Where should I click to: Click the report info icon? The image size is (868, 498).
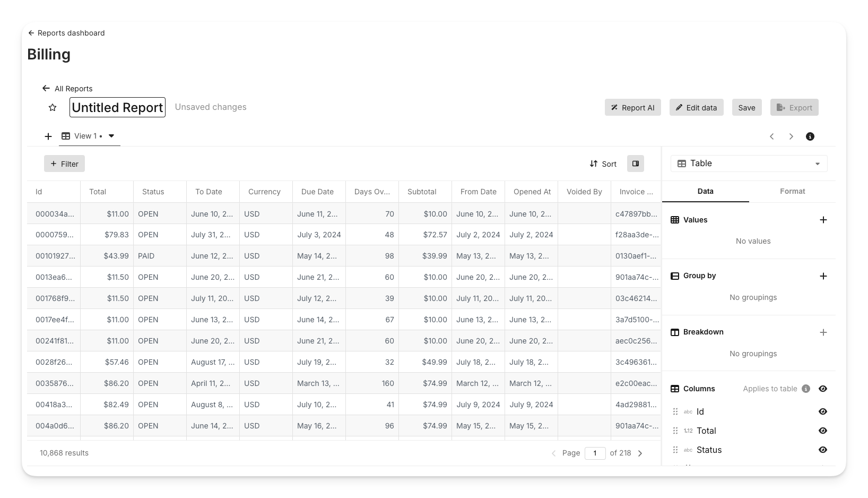[x=810, y=136]
